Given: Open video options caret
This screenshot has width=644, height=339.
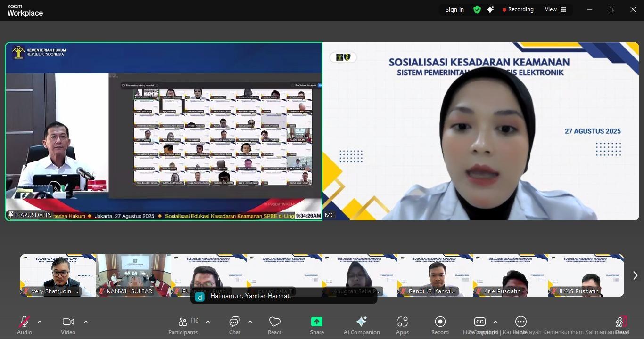Looking at the screenshot, I should pos(86,322).
